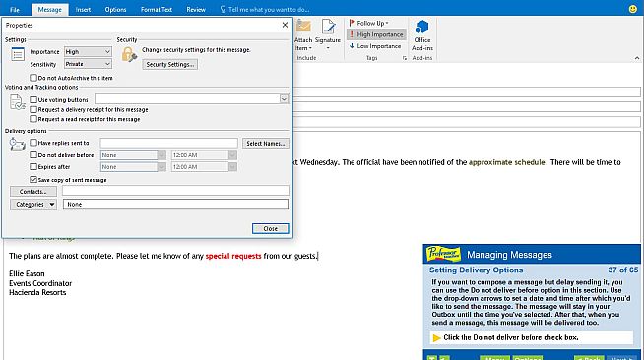Click the delivery options envelope icon
The image size is (644, 360).
tap(18, 145)
